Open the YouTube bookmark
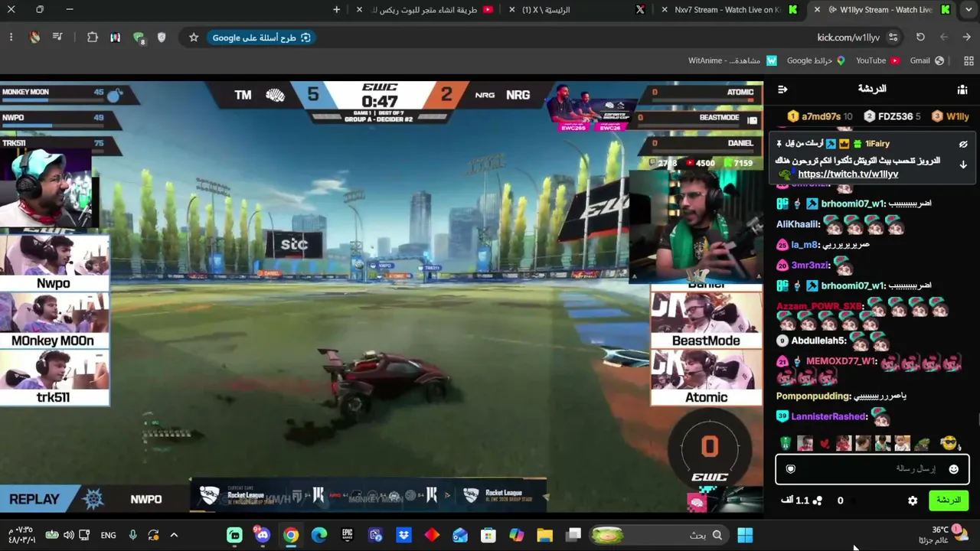Screen dimensions: 980x551 pyautogui.click(x=877, y=60)
